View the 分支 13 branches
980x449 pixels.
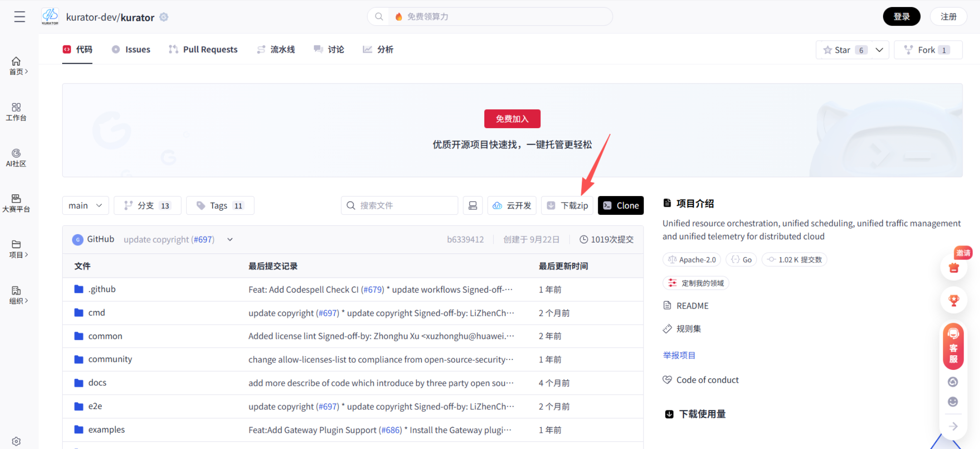tap(147, 205)
